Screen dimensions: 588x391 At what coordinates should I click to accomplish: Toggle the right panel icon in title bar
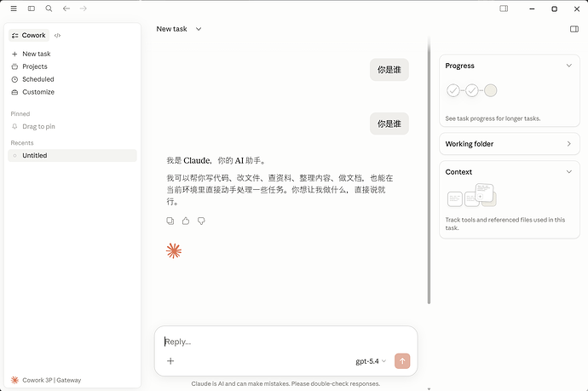tap(504, 9)
